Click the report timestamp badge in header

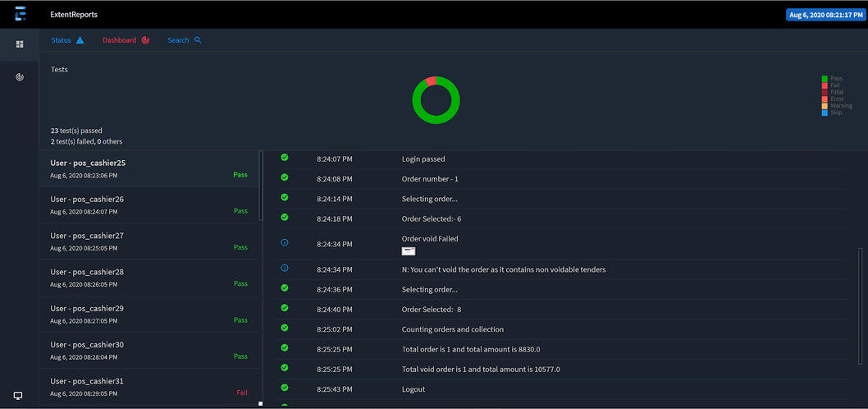point(826,14)
